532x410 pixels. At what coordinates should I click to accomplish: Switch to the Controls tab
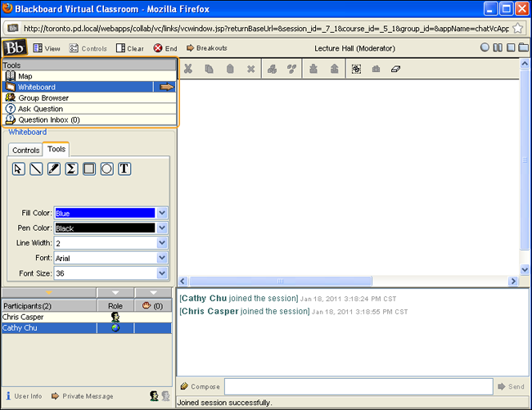26,151
